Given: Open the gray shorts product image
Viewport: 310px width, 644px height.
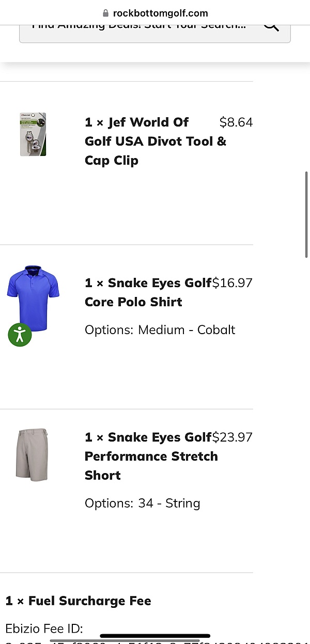Looking at the screenshot, I should coord(32,454).
